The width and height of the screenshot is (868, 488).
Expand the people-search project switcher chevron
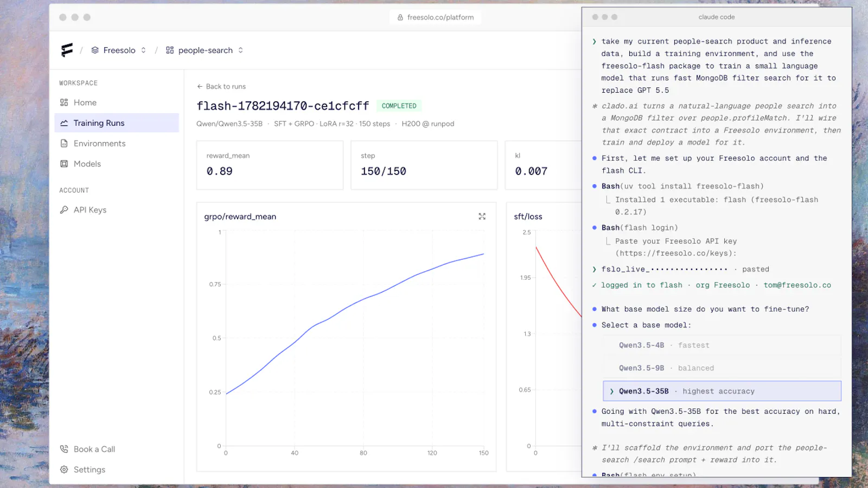coord(240,50)
